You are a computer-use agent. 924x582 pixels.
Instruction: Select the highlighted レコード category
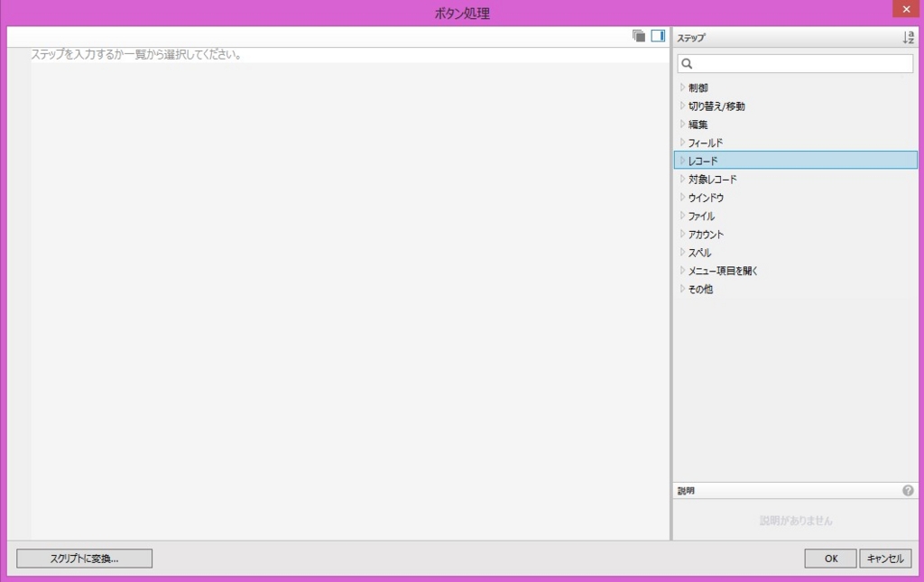[796, 161]
